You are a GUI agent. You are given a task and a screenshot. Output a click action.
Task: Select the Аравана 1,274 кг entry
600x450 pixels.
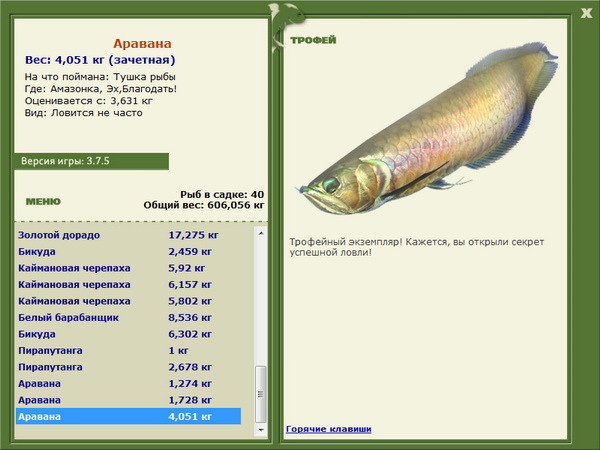point(128,383)
